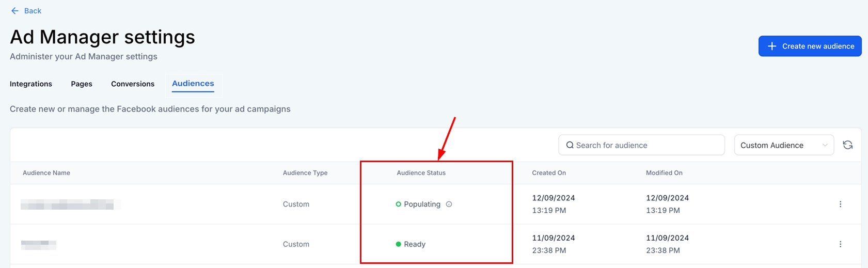Open the three-dot menu for the Populating audience
868x268 pixels.
tap(840, 204)
